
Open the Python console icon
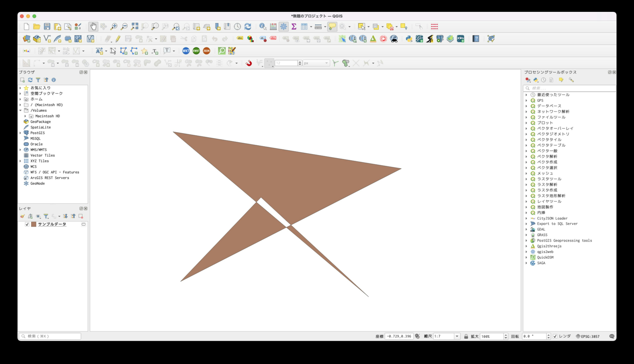(409, 39)
